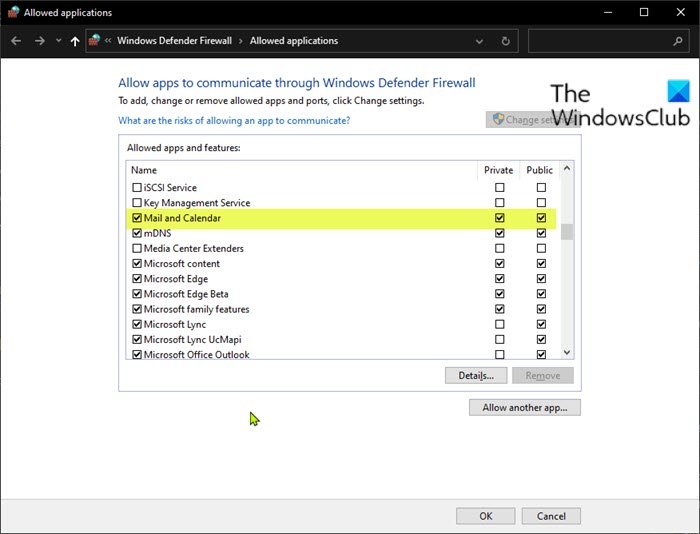Check Private for Microsoft Lync UcMapi
700x534 pixels.
click(500, 339)
